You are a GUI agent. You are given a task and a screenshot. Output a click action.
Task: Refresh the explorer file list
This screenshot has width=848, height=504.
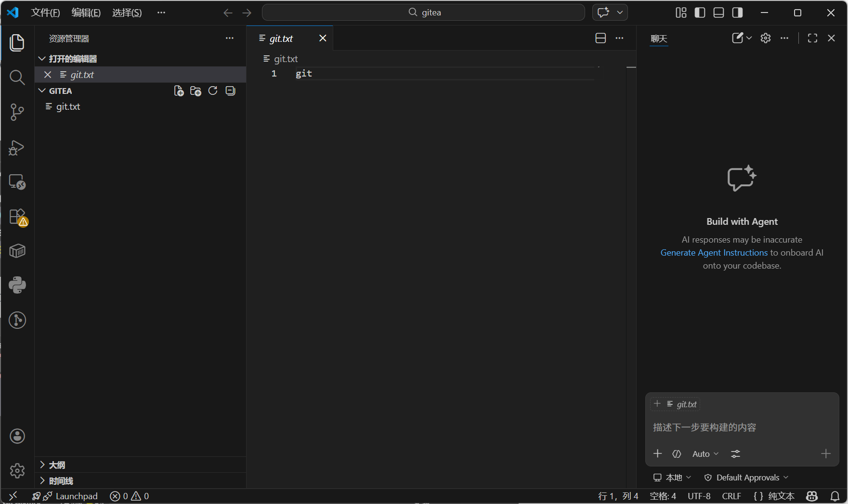tap(213, 91)
